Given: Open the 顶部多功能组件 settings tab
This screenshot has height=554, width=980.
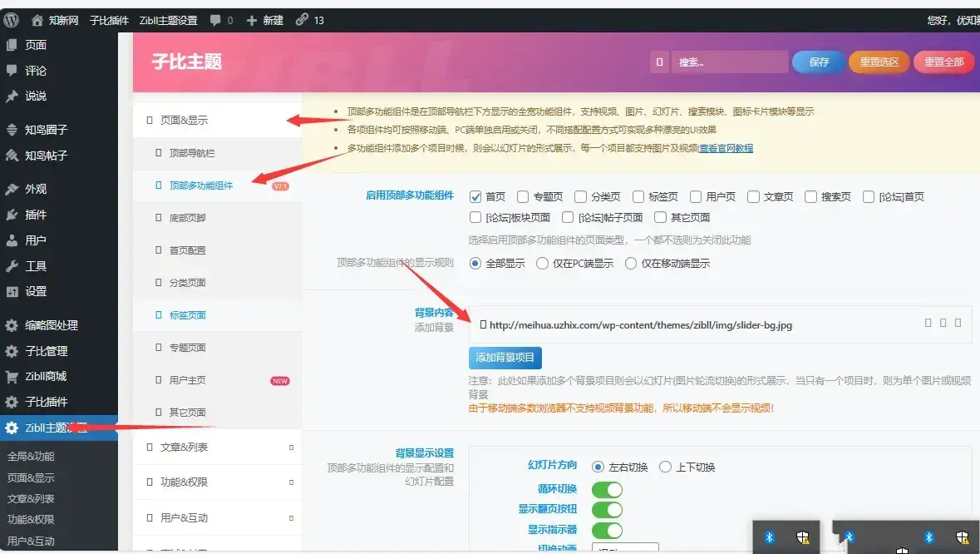Looking at the screenshot, I should pyautogui.click(x=218, y=185).
